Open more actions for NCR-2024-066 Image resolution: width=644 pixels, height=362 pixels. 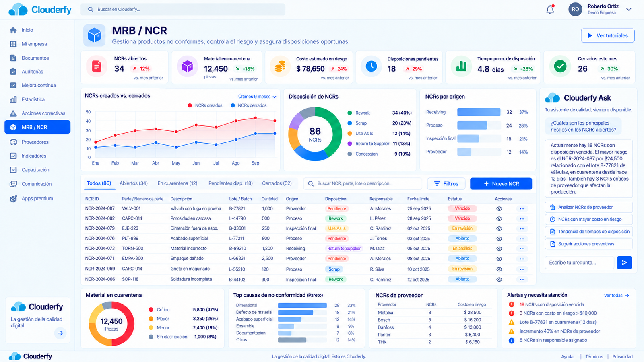(522, 280)
